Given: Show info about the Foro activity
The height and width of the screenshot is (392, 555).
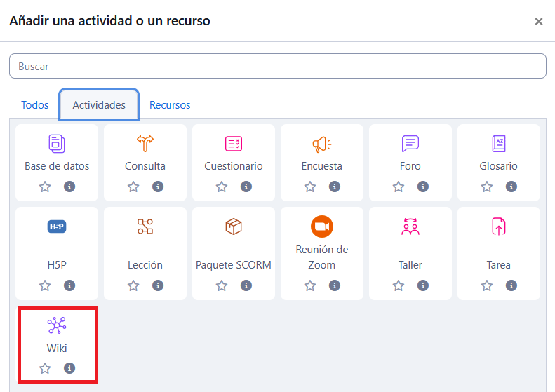Looking at the screenshot, I should (423, 187).
